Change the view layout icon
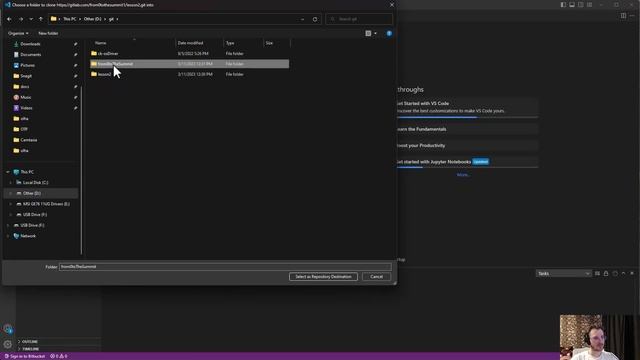Screen dimensions: 640x360 tap(368, 33)
